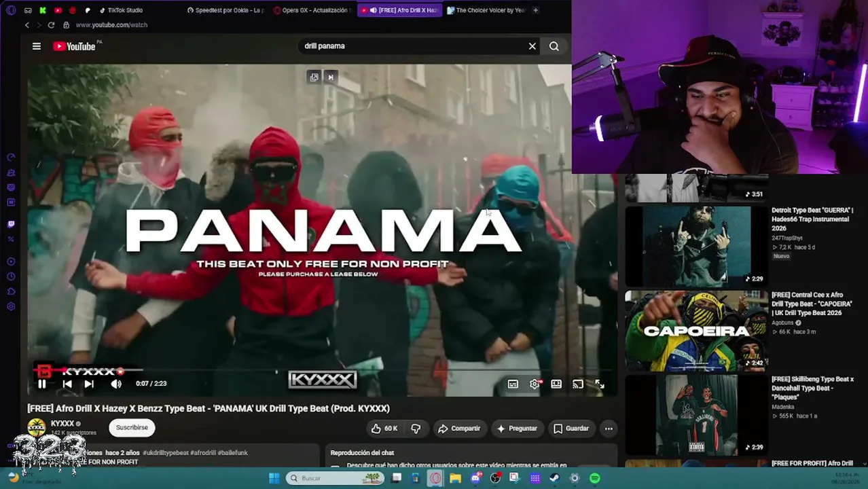Dislike the PANAMA beat video
The image size is (868, 489).
416,429
